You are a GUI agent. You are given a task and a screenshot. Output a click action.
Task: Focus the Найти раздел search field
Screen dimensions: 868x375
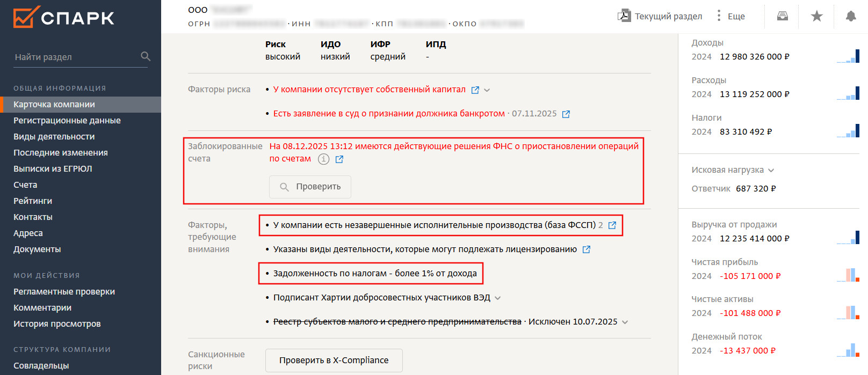[x=75, y=57]
